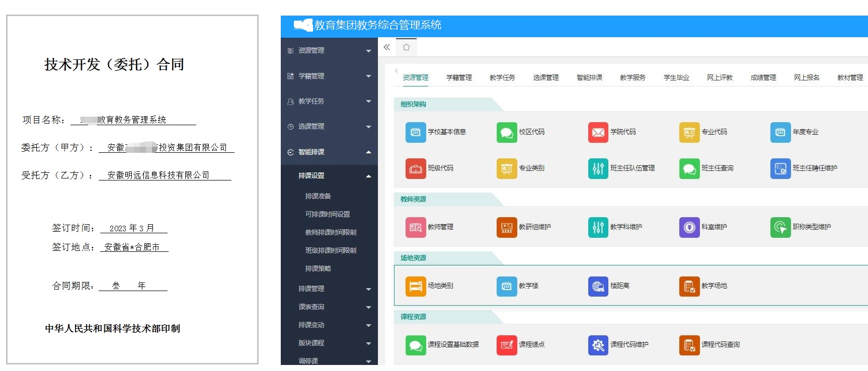Expand the 排课变动 submenu
This screenshot has height=371, width=868.
pos(329,325)
